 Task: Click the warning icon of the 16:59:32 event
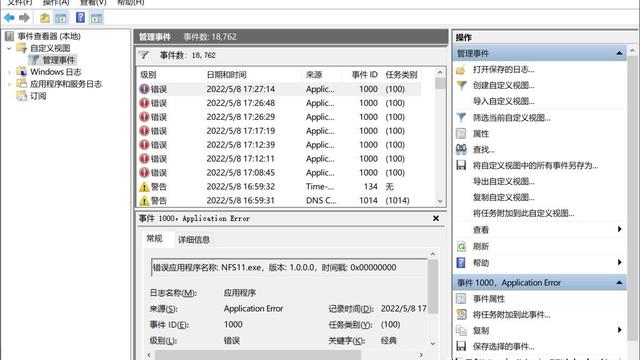click(x=144, y=187)
